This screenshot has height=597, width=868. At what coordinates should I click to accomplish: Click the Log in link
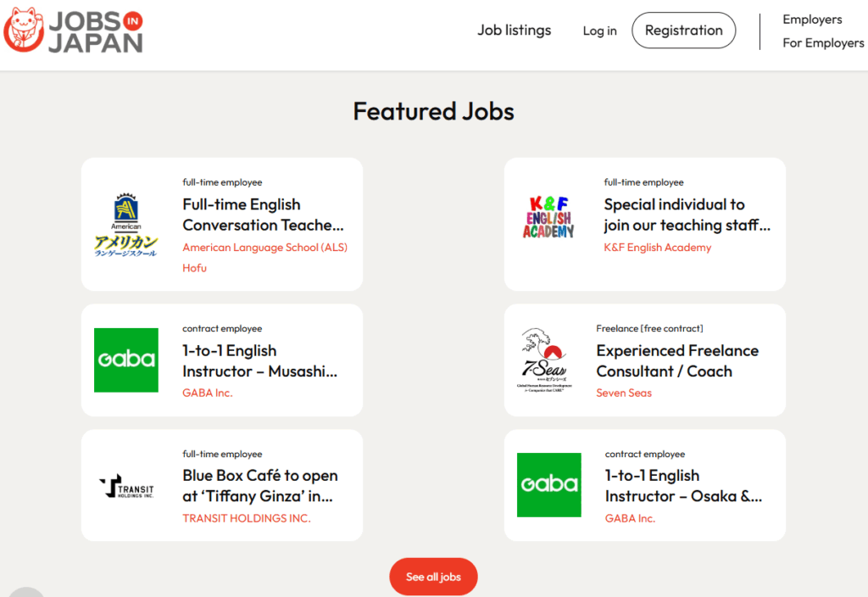coord(599,31)
